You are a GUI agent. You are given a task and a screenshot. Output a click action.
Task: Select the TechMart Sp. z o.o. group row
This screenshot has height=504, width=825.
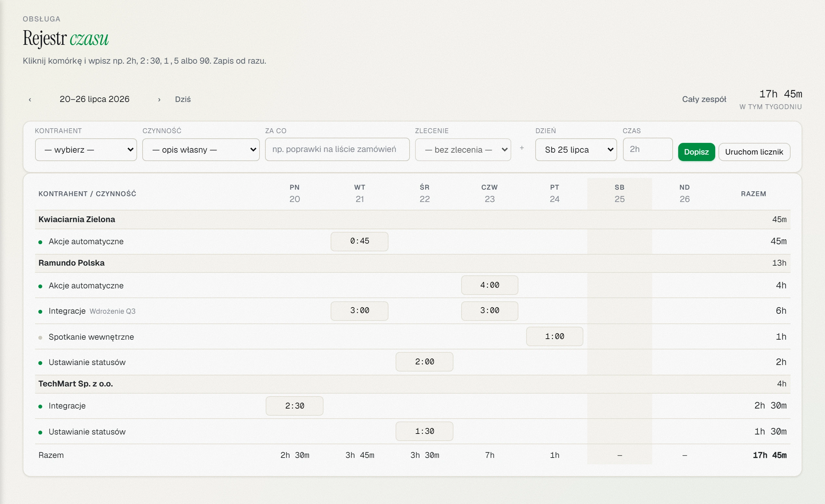click(x=412, y=384)
